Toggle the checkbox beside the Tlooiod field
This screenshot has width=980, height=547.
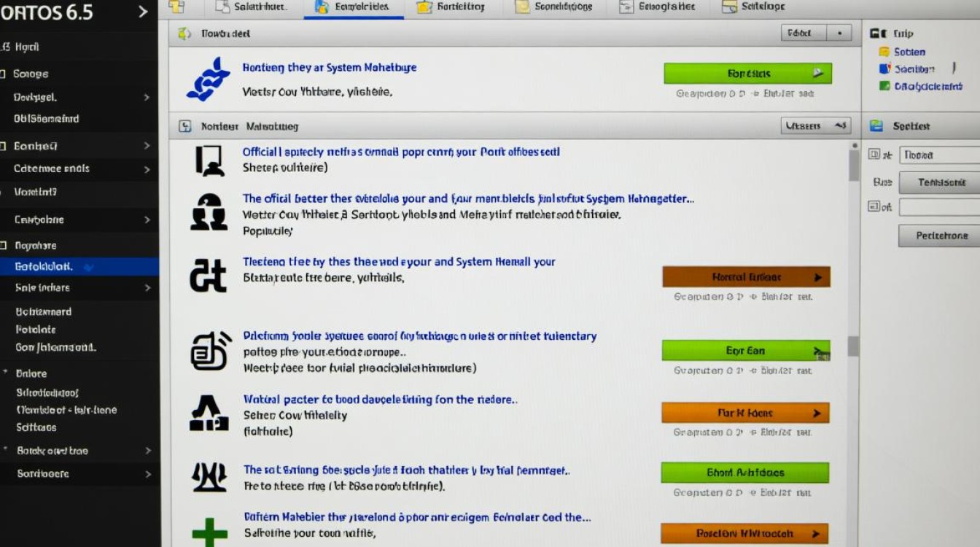tap(874, 155)
